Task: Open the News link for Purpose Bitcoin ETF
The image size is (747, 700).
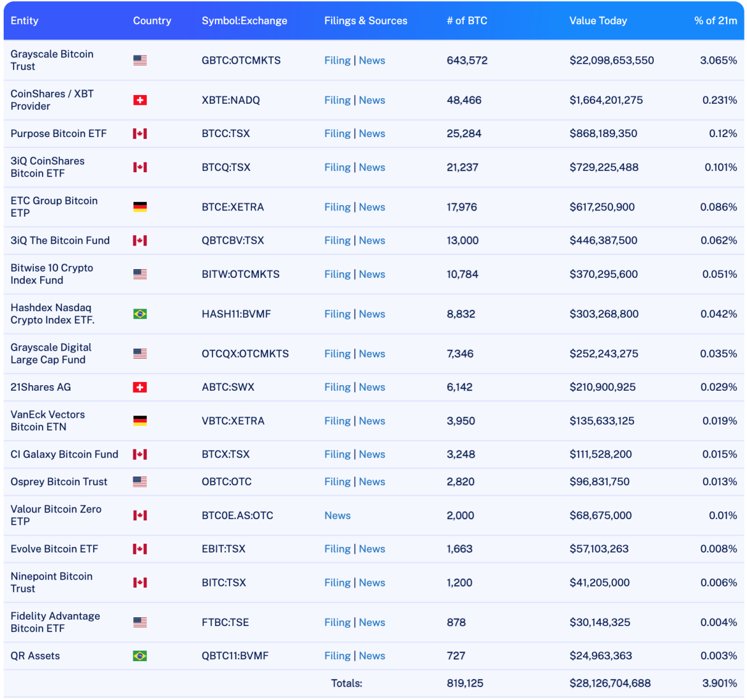Action: (372, 134)
